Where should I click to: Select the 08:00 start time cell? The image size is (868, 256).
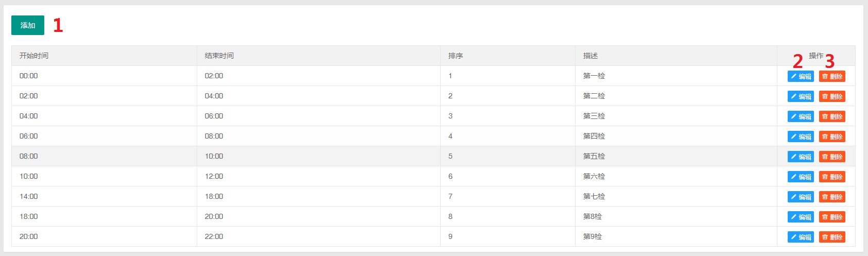[29, 156]
